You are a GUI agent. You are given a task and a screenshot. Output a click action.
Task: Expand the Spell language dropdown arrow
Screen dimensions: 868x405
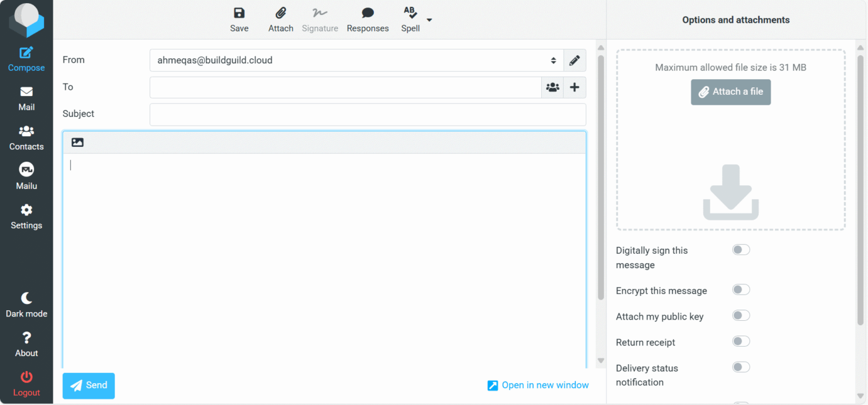[x=430, y=20]
